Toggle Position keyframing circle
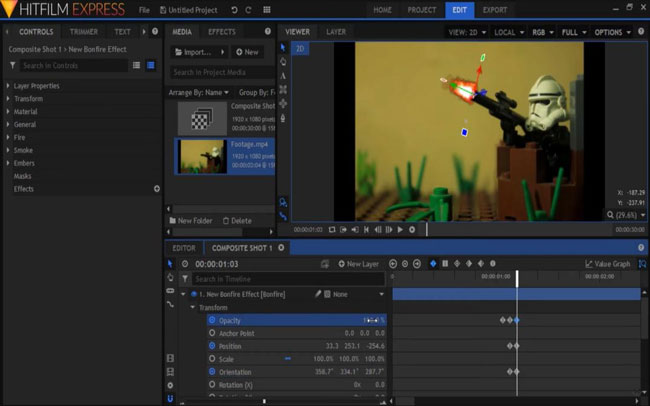 [212, 346]
